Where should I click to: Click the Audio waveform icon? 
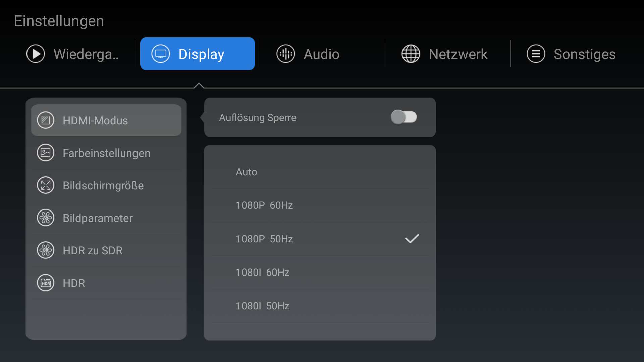click(x=286, y=54)
